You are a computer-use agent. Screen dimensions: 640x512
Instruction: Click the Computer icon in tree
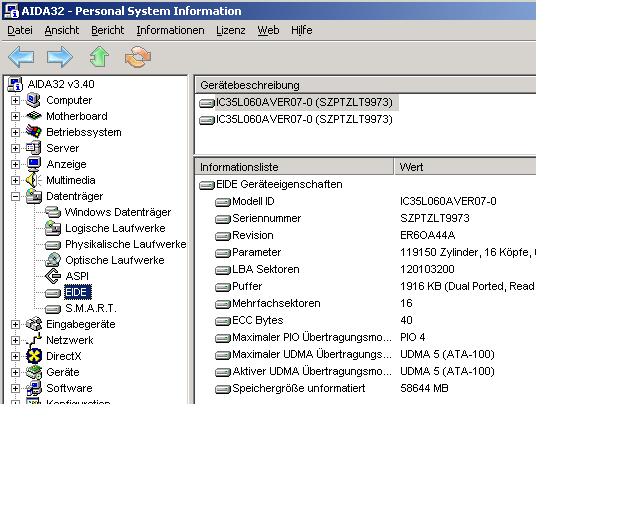[x=33, y=100]
